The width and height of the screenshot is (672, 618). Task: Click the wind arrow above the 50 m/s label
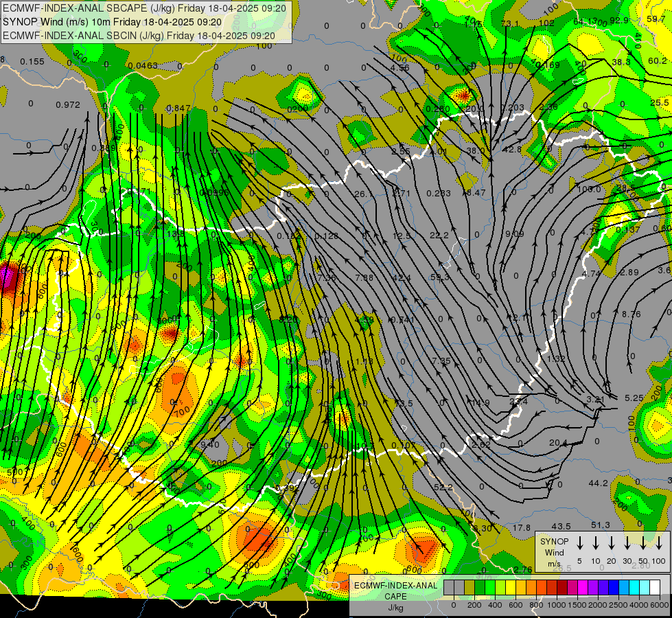point(643,542)
